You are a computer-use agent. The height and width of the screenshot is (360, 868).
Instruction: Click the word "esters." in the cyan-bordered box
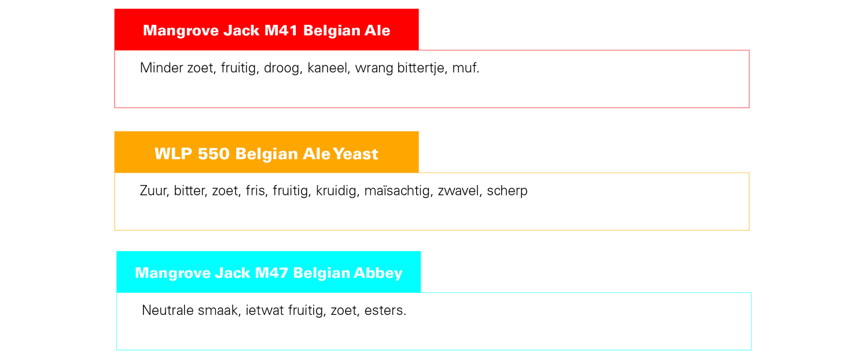coord(385,310)
